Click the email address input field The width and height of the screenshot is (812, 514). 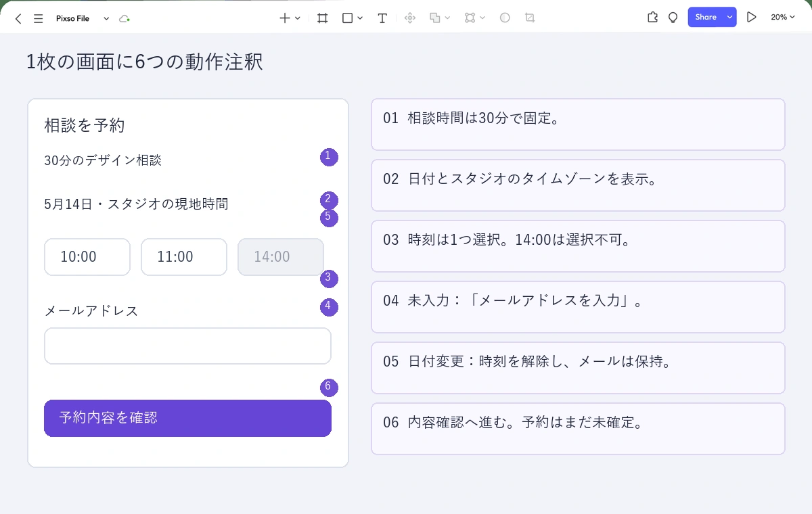(x=187, y=346)
